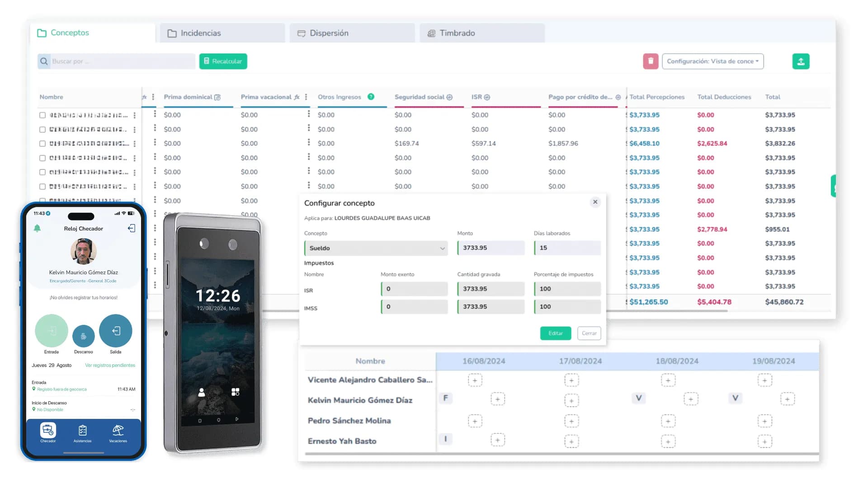Screen dimensions: 868x488
Task: Open Asistencias in phone bottom bar
Action: pos(83,432)
